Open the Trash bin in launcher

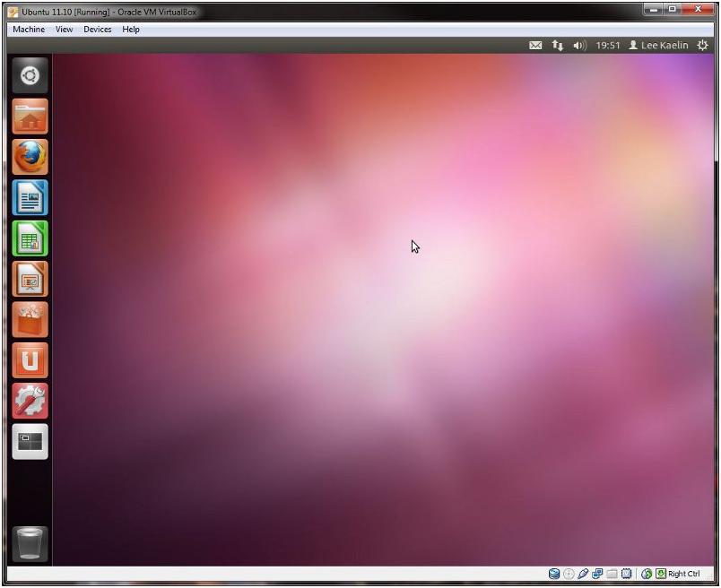click(x=30, y=544)
